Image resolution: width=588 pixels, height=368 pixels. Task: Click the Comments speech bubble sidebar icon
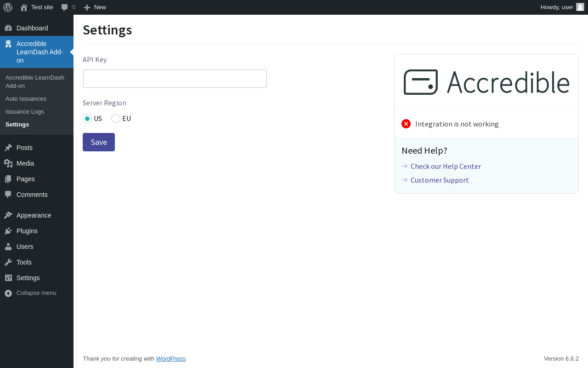[x=8, y=195]
